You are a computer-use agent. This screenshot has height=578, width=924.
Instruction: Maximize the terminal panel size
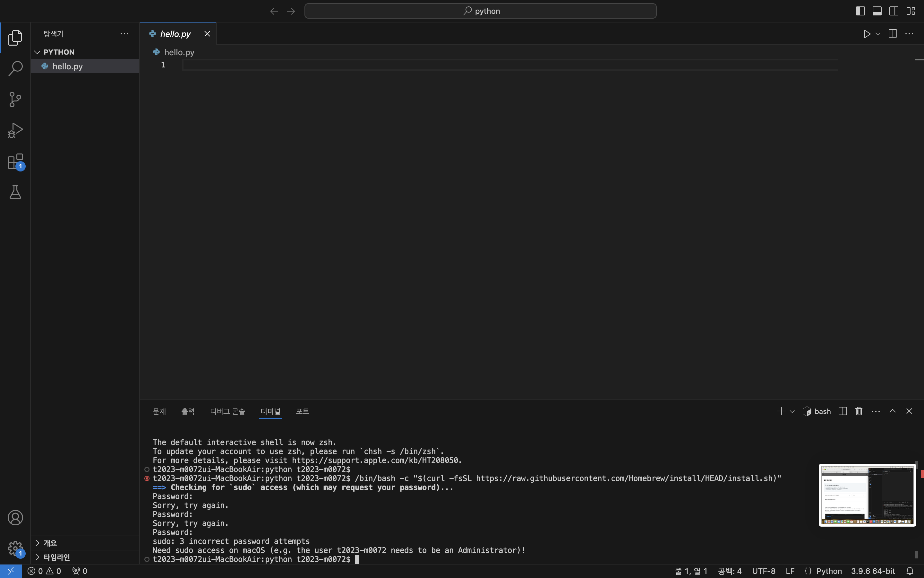pos(892,411)
